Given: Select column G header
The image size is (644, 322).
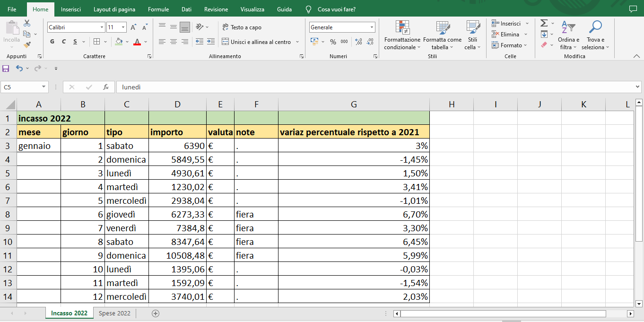Looking at the screenshot, I should (x=354, y=104).
